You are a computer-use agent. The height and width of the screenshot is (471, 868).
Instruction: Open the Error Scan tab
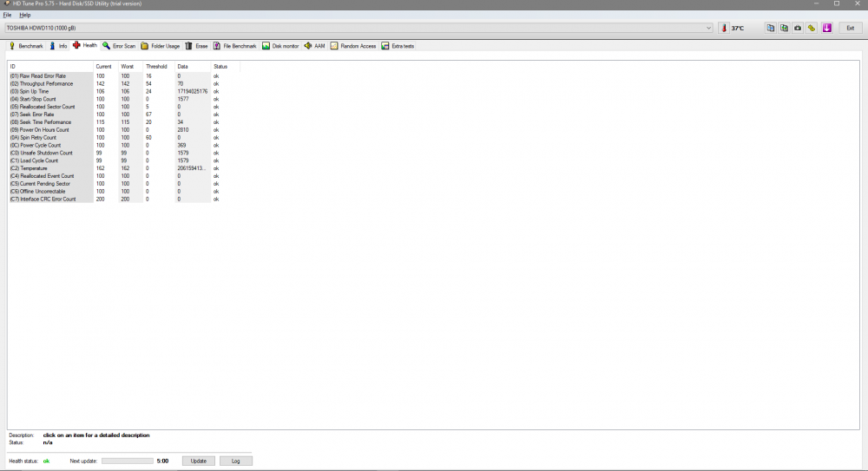coord(119,46)
